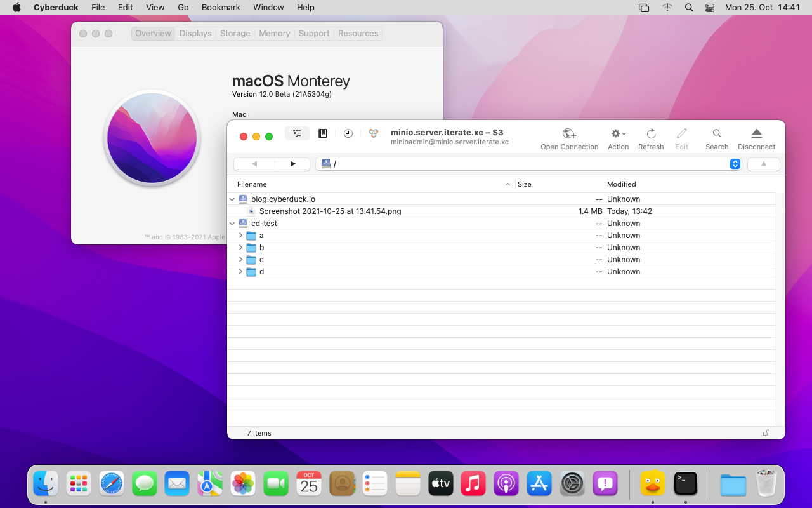Show connection History view

click(x=348, y=133)
